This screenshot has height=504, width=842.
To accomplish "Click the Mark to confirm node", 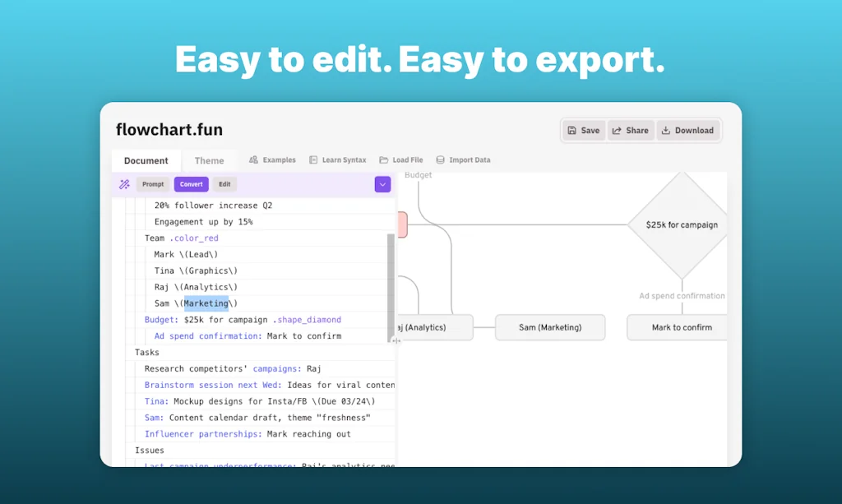I will (x=684, y=327).
